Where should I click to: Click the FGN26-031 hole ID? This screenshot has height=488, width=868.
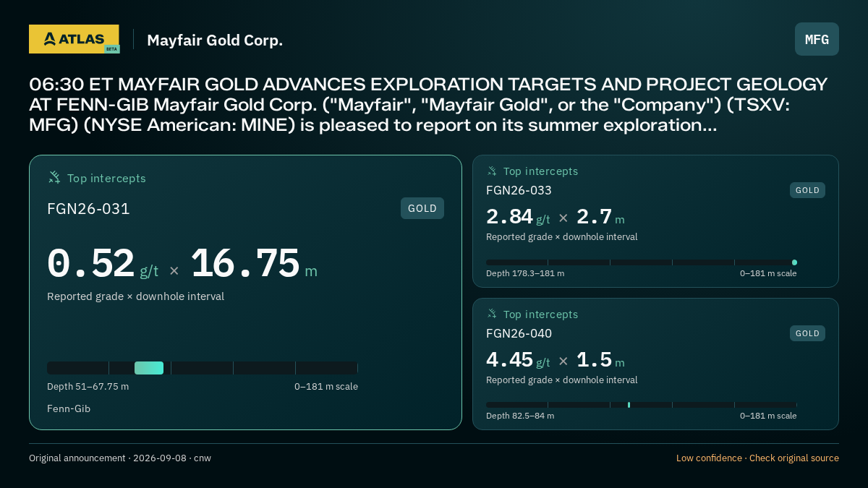(x=88, y=209)
